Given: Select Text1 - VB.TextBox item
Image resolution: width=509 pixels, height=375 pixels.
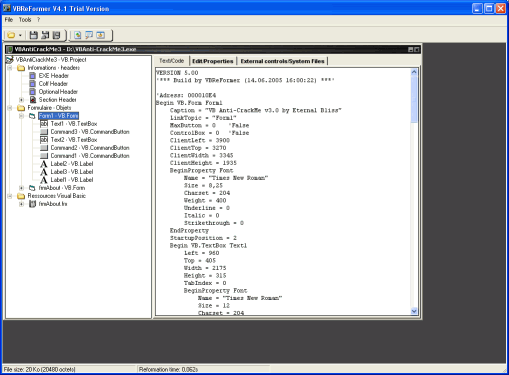Looking at the screenshot, I should click(74, 124).
